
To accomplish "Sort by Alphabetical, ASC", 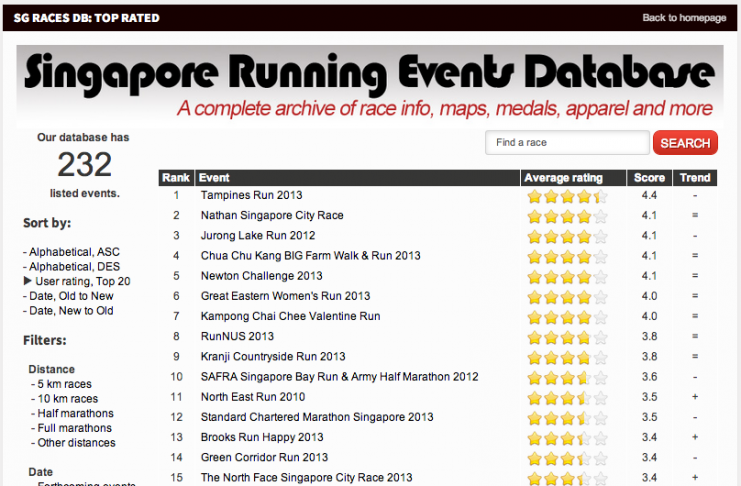I will 74,252.
